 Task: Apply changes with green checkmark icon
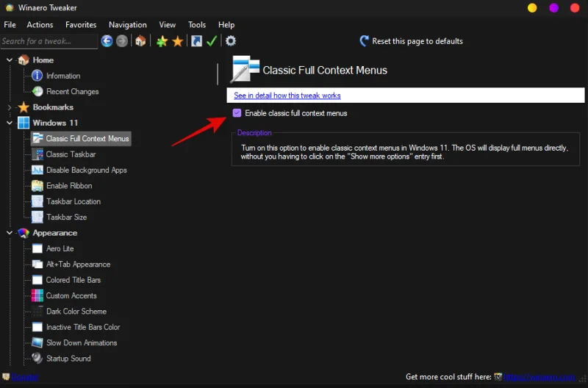point(212,41)
